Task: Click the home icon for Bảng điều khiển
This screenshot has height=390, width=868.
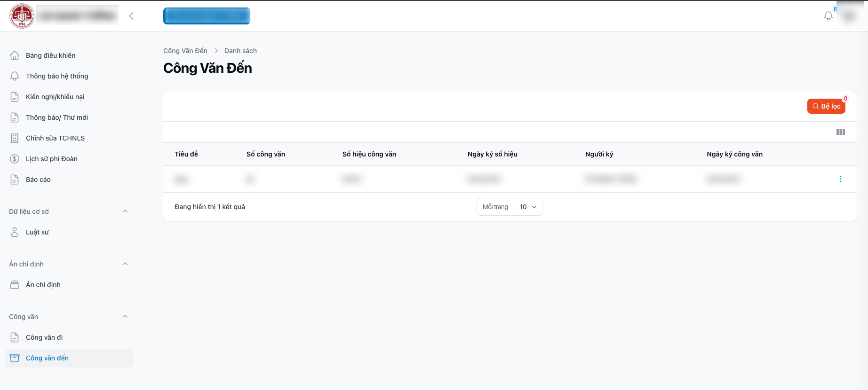Action: click(15, 55)
